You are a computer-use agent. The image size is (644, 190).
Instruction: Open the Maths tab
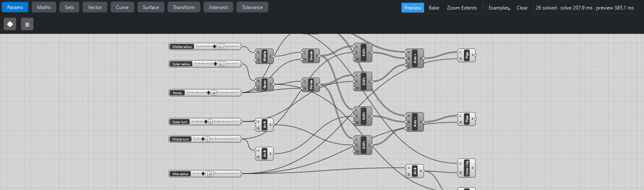(x=44, y=7)
